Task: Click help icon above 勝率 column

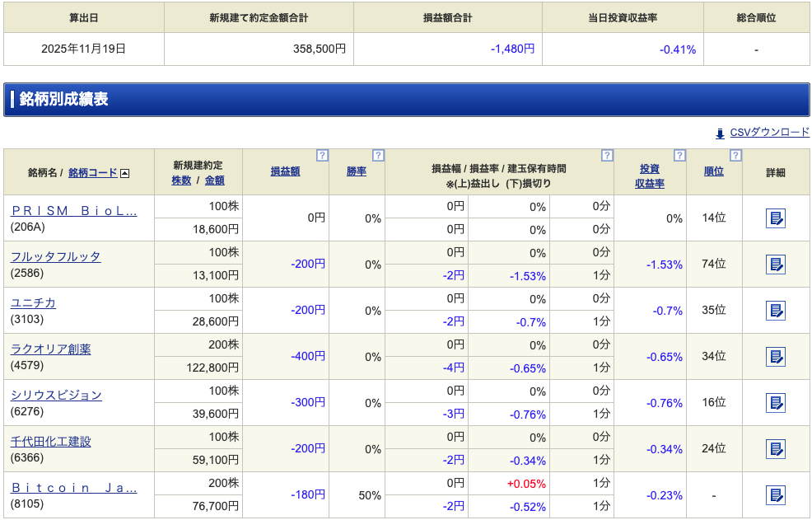Action: tap(378, 155)
